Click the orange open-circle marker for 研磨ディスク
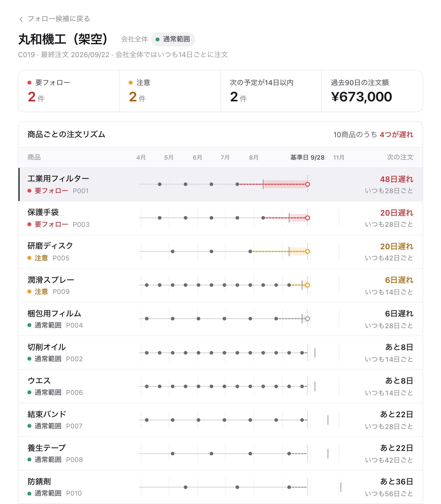Viewport: 441px width, 504px height. pos(308,251)
